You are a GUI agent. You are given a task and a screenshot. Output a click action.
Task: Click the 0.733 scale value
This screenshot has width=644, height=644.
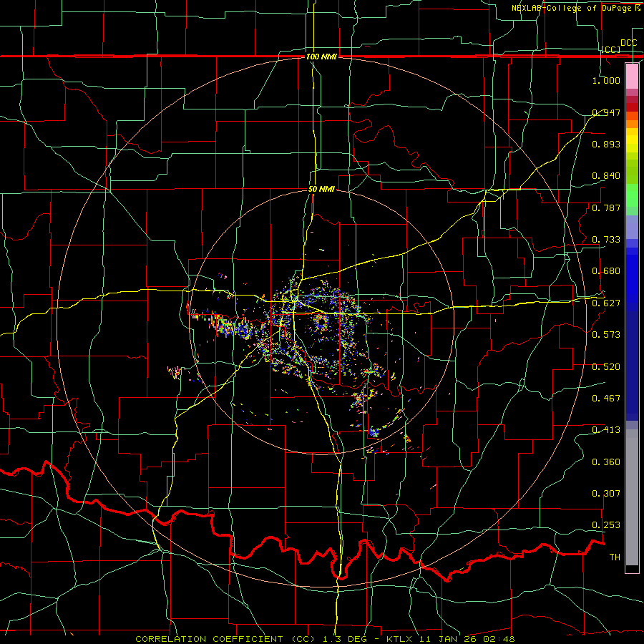(x=606, y=240)
